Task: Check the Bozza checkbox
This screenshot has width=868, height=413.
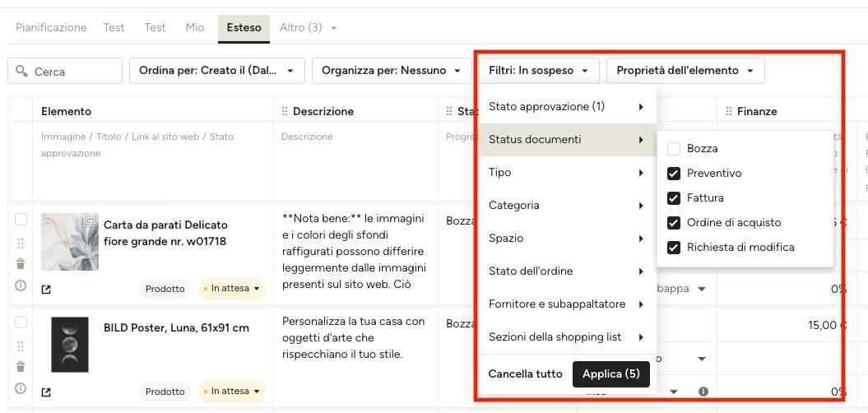Action: click(674, 149)
